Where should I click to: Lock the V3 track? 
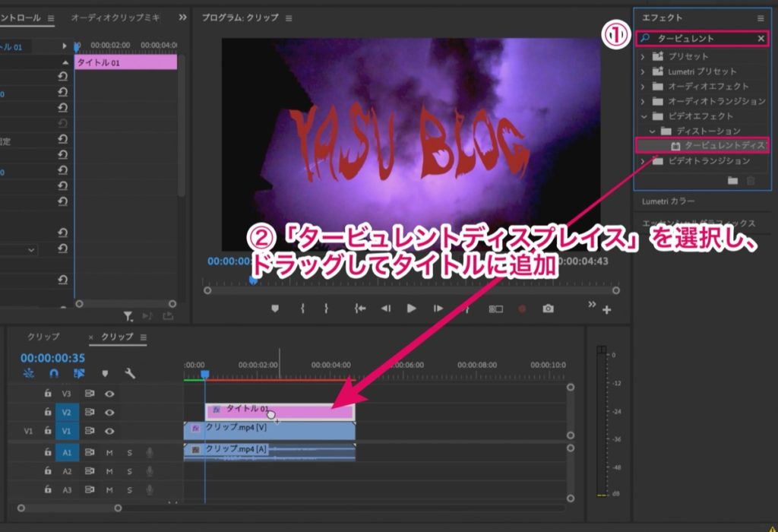click(x=48, y=394)
